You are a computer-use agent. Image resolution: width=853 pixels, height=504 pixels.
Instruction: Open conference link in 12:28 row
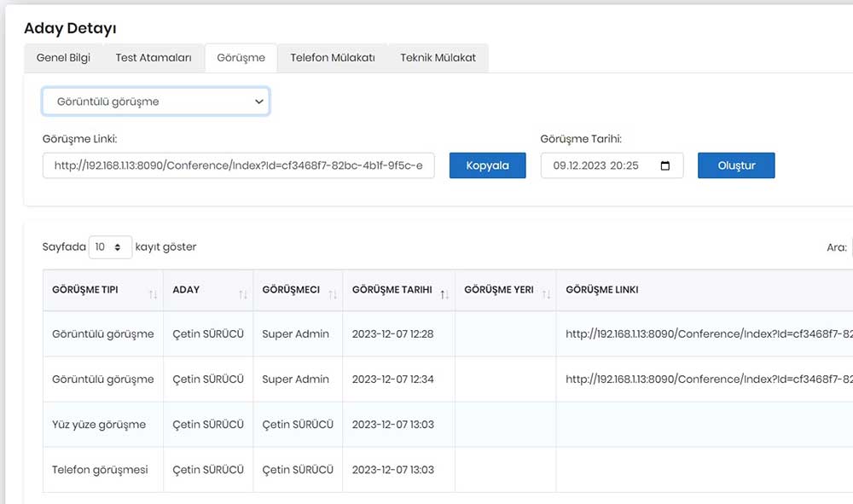[709, 333]
